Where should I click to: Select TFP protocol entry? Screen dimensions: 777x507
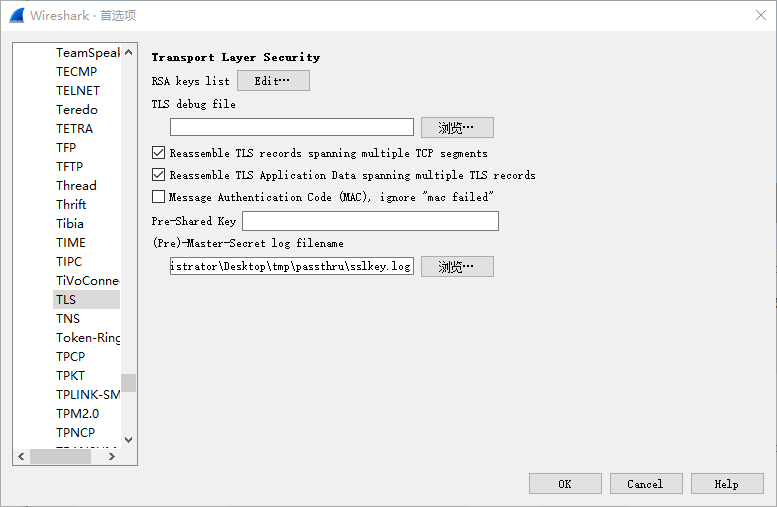pos(66,148)
